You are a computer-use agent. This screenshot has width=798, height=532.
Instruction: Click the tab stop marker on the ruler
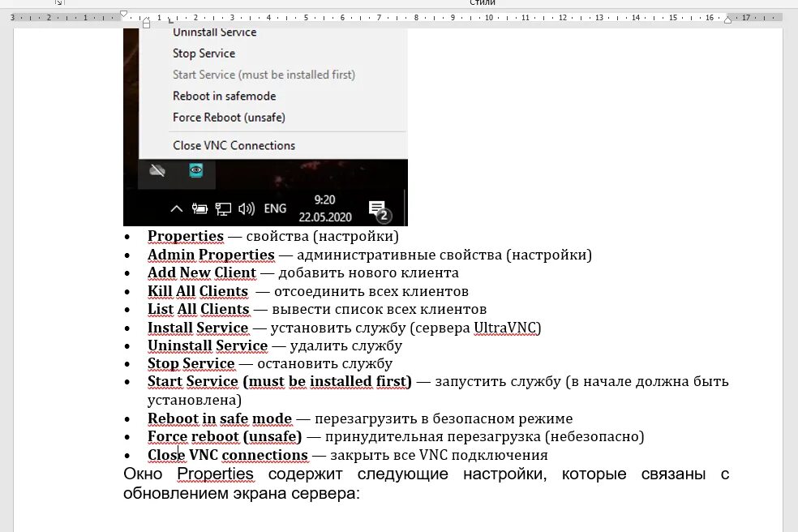(x=170, y=21)
